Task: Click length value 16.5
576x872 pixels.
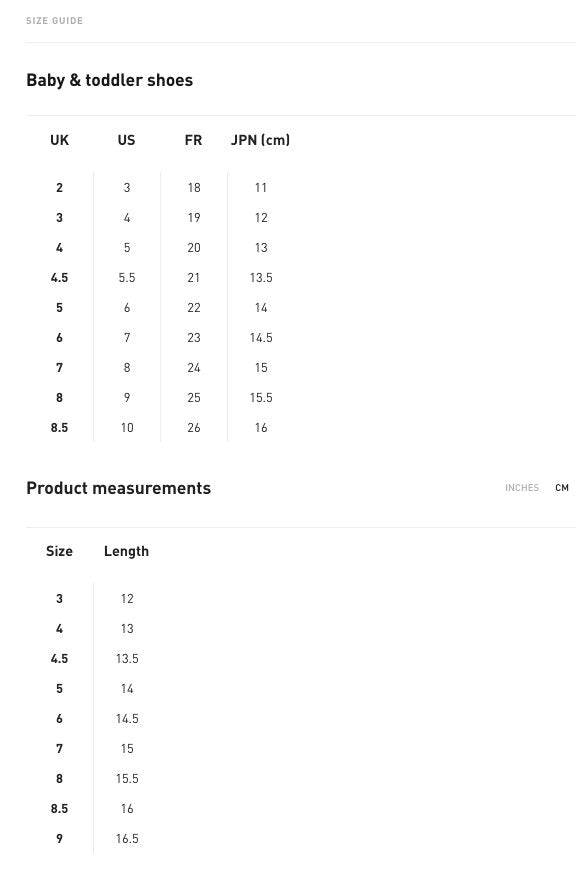Action: [x=127, y=839]
